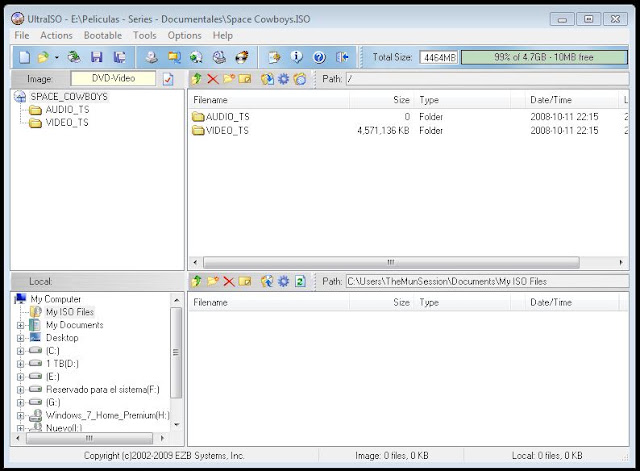The width and height of the screenshot is (640, 471).
Task: Expand the (E:) drive node
Action: coord(20,377)
